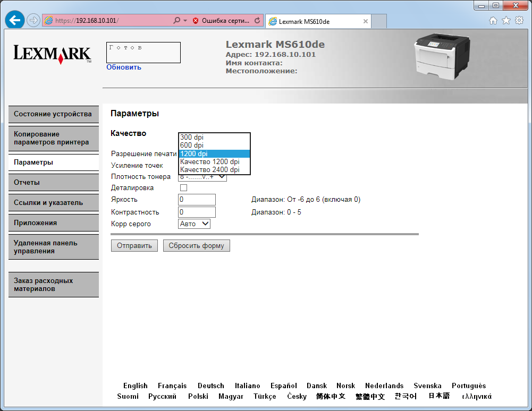532x411 pixels.
Task: Click the Lexmark MS610de printer image
Action: [442, 57]
